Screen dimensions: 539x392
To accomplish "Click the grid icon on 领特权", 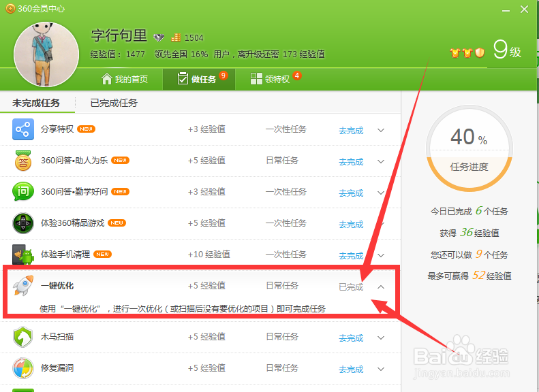I will [x=256, y=79].
